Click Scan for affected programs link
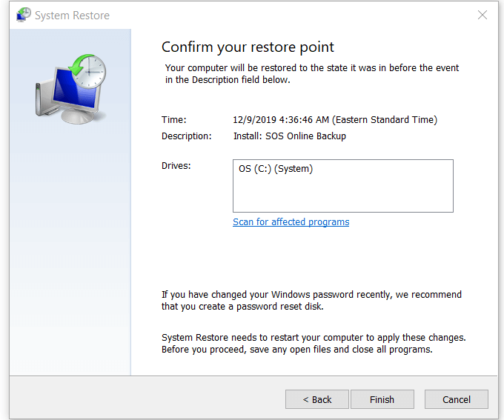Image resolution: width=504 pixels, height=420 pixels. (x=291, y=222)
